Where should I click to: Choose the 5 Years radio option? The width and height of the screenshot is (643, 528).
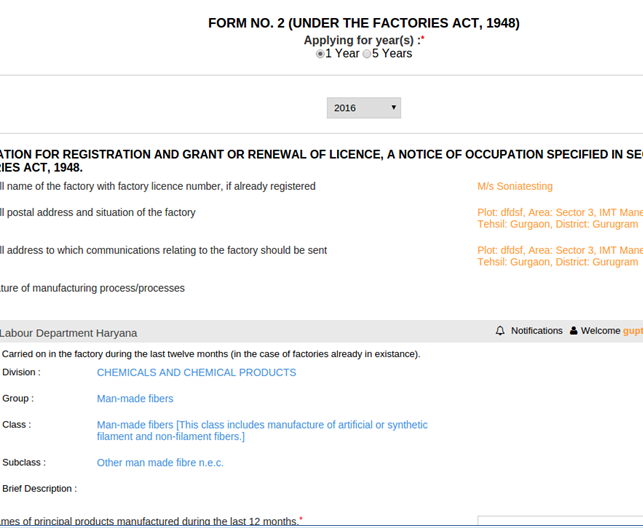click(367, 54)
